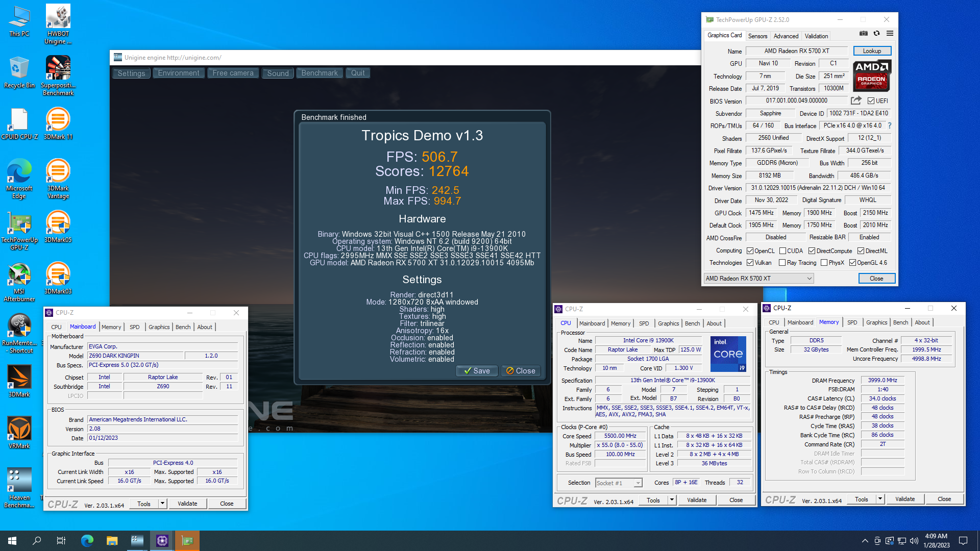Launch 3DMark 11 desktop shortcut

click(58, 123)
